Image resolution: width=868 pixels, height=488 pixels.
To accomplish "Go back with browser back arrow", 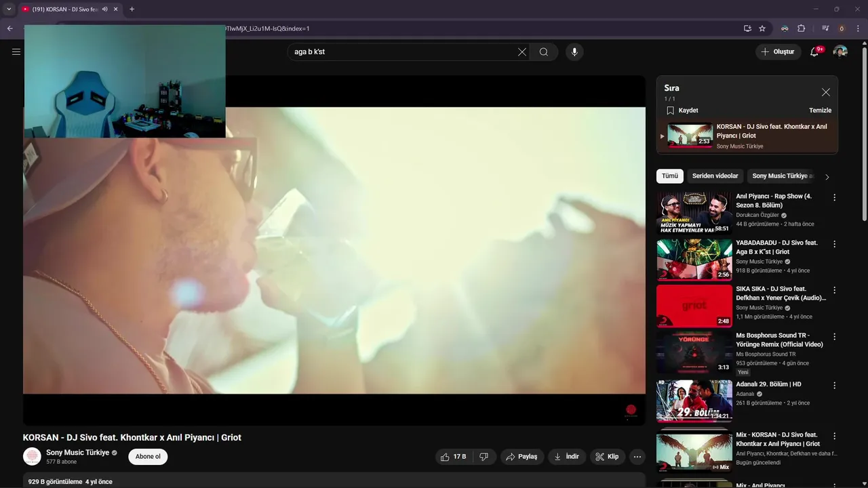I will pyautogui.click(x=9, y=28).
